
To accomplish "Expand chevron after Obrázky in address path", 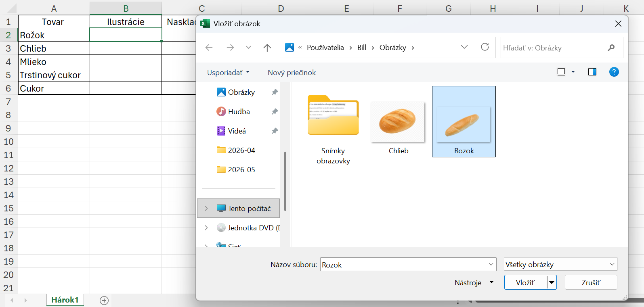I will coord(413,48).
